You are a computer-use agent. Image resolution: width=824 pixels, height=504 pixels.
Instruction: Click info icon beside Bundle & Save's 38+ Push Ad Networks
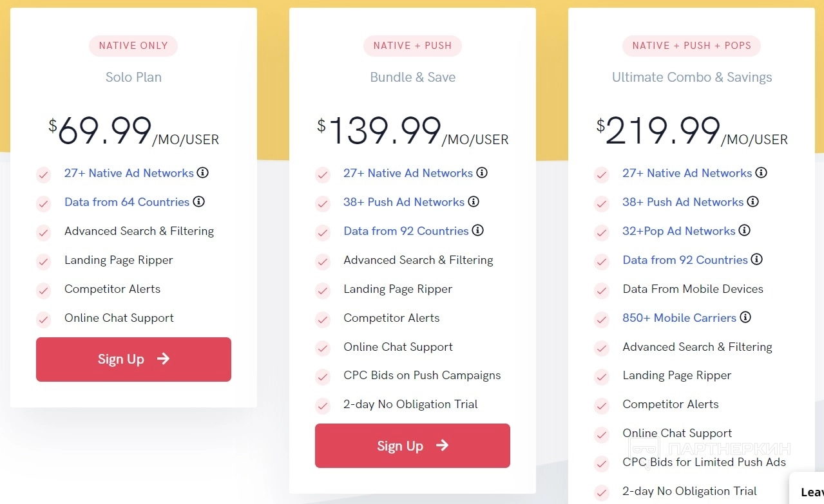coord(474,201)
